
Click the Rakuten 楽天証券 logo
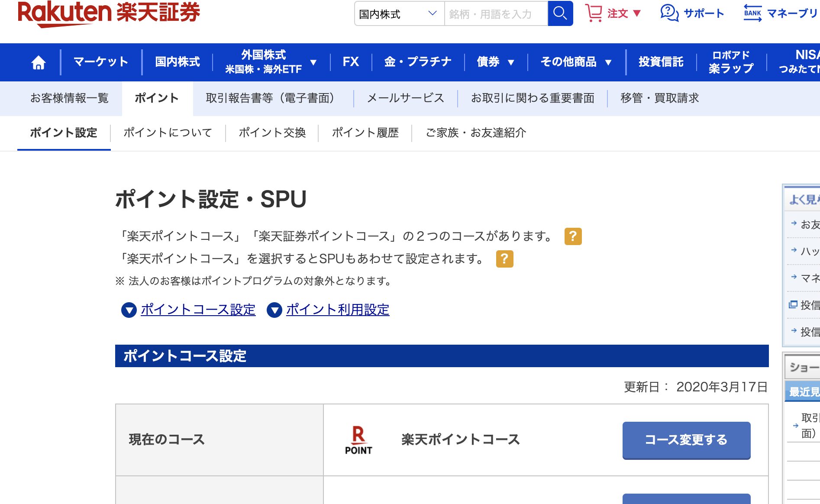(109, 13)
